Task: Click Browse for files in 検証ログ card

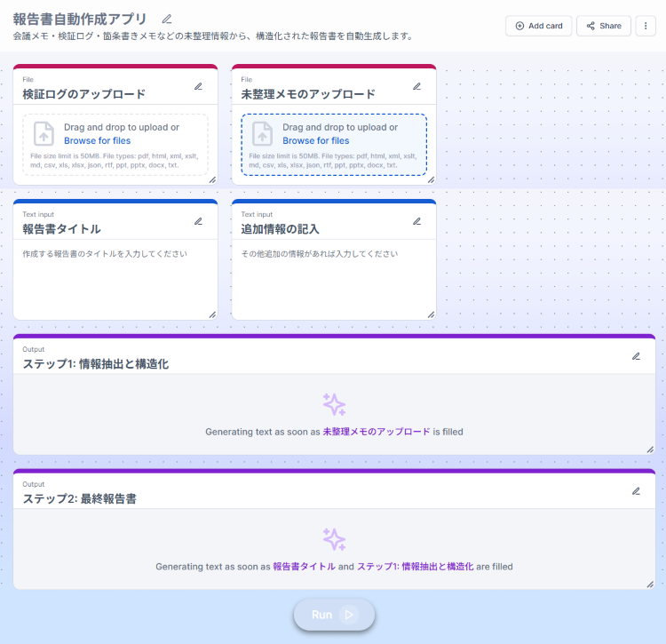Action: [x=97, y=140]
